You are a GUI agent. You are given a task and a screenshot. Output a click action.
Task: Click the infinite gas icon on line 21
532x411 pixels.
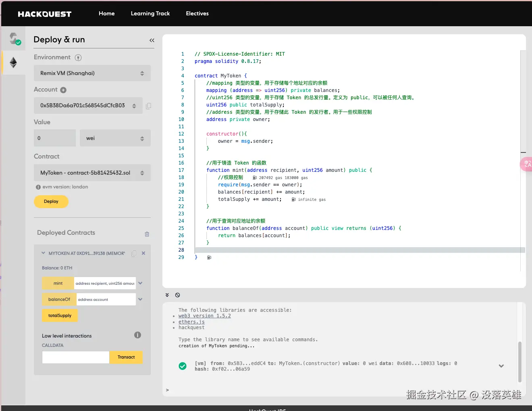pos(293,199)
